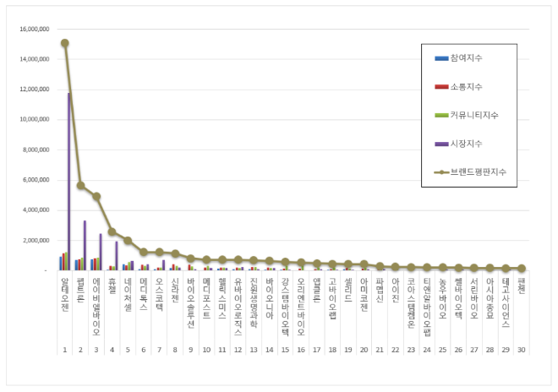558x392 pixels.
Task: Click the line marker above 네이처셀
Action: coord(128,241)
